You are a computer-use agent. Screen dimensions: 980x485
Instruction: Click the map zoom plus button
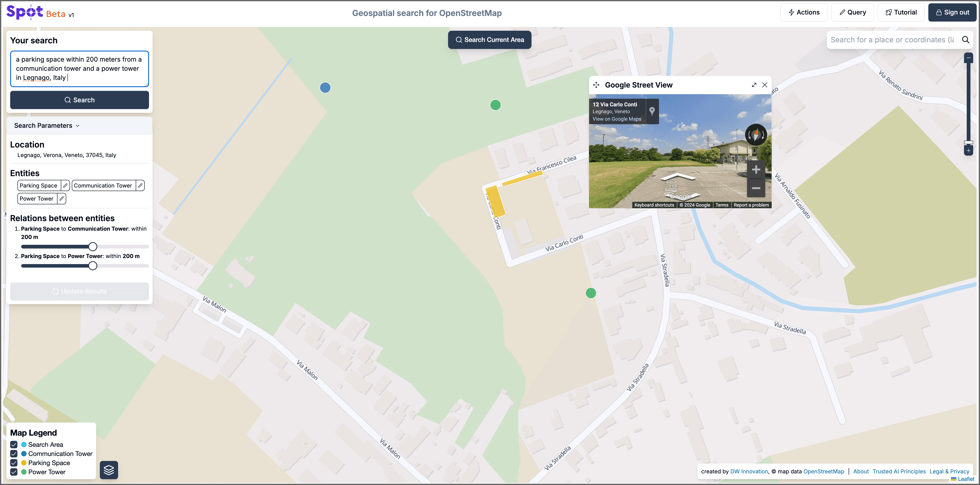(968, 151)
